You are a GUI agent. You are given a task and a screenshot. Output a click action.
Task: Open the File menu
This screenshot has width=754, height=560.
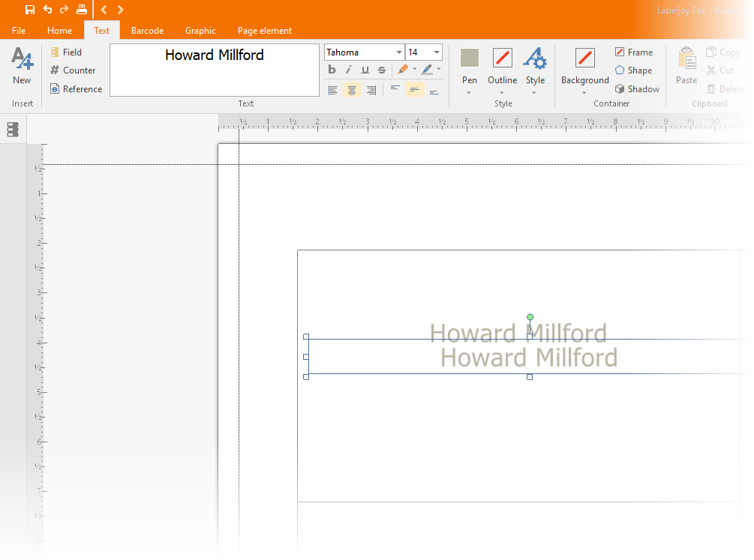[19, 30]
